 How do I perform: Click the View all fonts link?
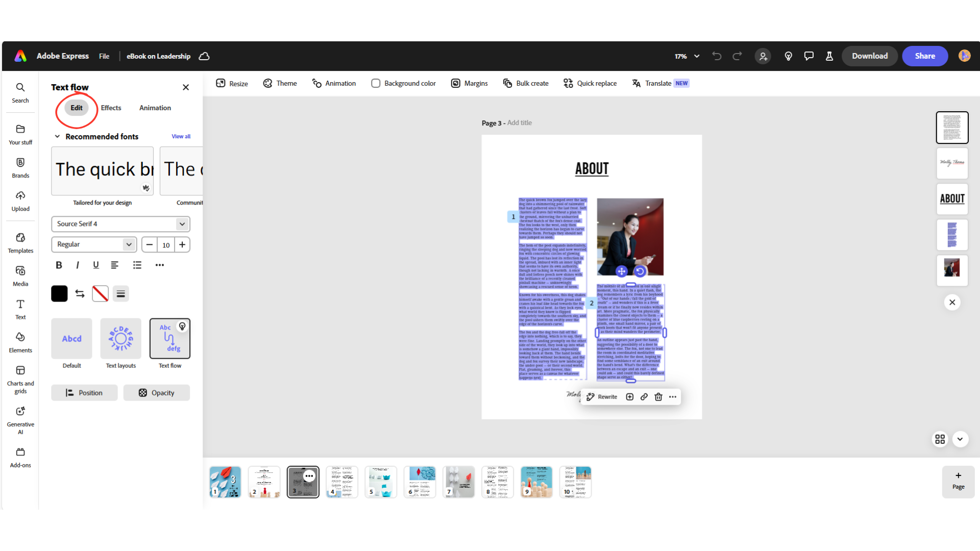tap(181, 136)
